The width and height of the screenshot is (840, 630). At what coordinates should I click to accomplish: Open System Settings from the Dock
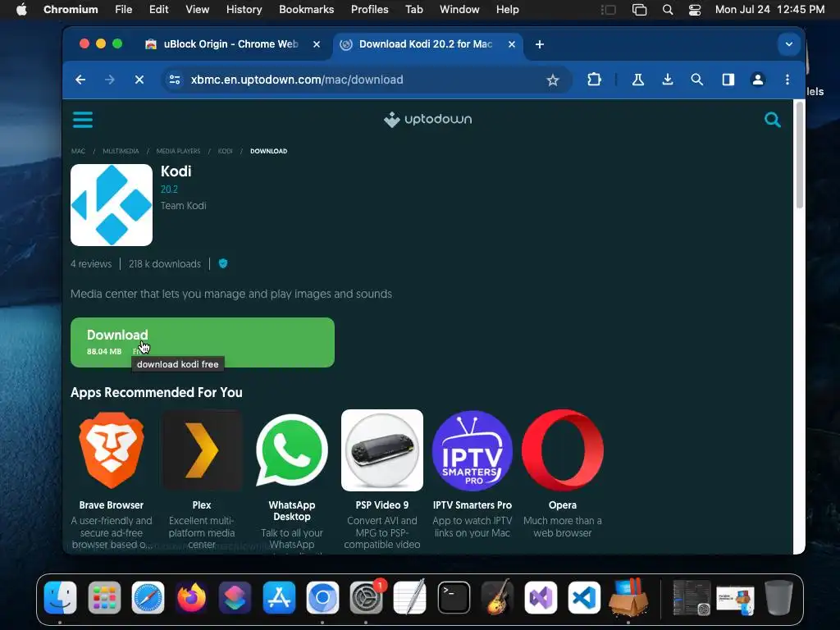coord(367,597)
